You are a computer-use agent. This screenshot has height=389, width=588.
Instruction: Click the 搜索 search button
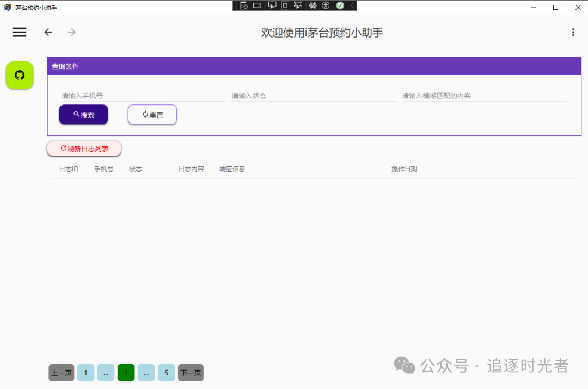(83, 114)
